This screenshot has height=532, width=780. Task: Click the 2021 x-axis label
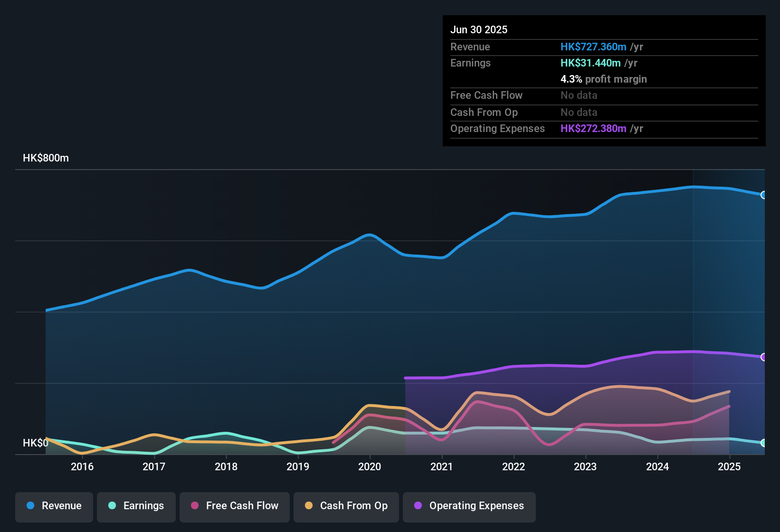coord(442,467)
